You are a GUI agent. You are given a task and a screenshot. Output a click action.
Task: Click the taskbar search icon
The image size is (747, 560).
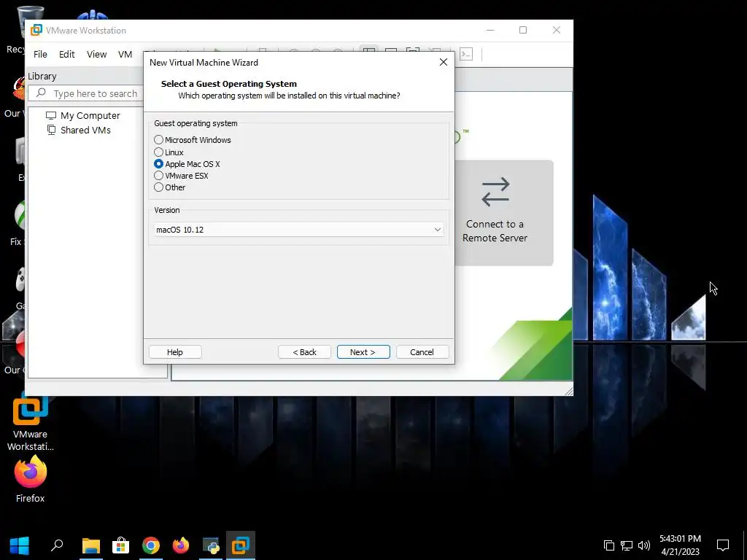tap(57, 545)
